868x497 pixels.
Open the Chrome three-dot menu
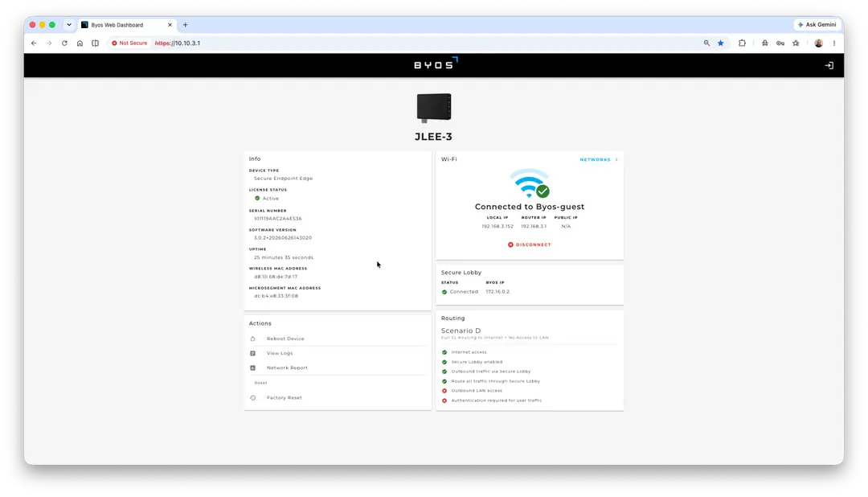pyautogui.click(x=834, y=43)
